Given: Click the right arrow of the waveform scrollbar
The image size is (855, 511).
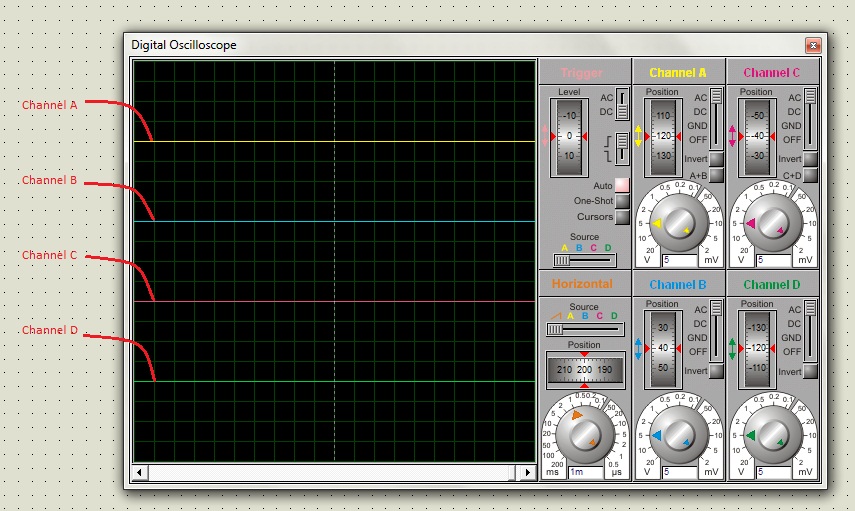Looking at the screenshot, I should pyautogui.click(x=527, y=472).
